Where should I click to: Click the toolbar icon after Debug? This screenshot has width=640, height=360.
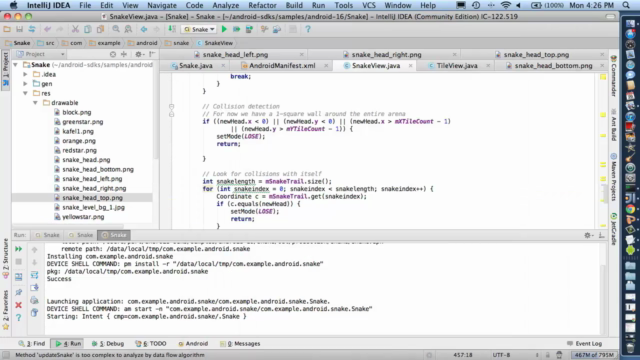coord(249,29)
